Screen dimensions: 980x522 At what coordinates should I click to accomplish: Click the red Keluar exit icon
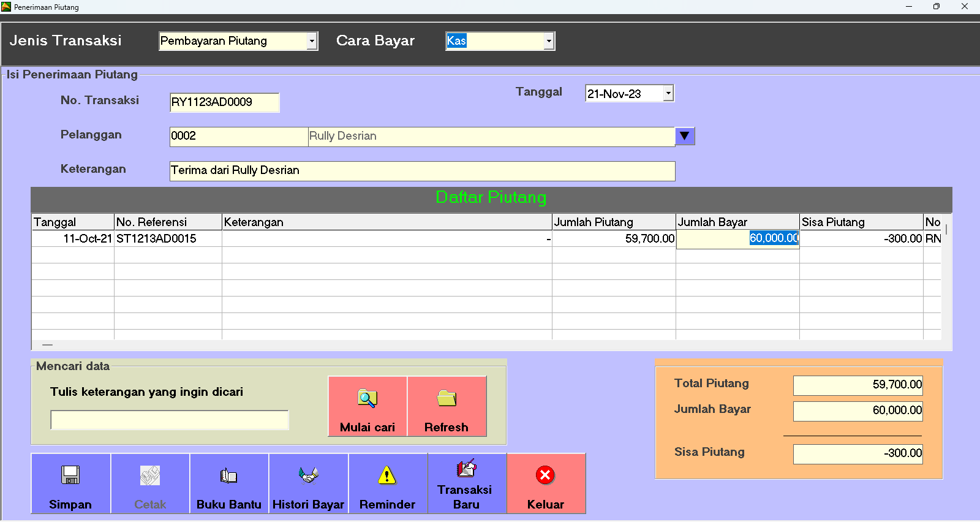[x=545, y=475]
